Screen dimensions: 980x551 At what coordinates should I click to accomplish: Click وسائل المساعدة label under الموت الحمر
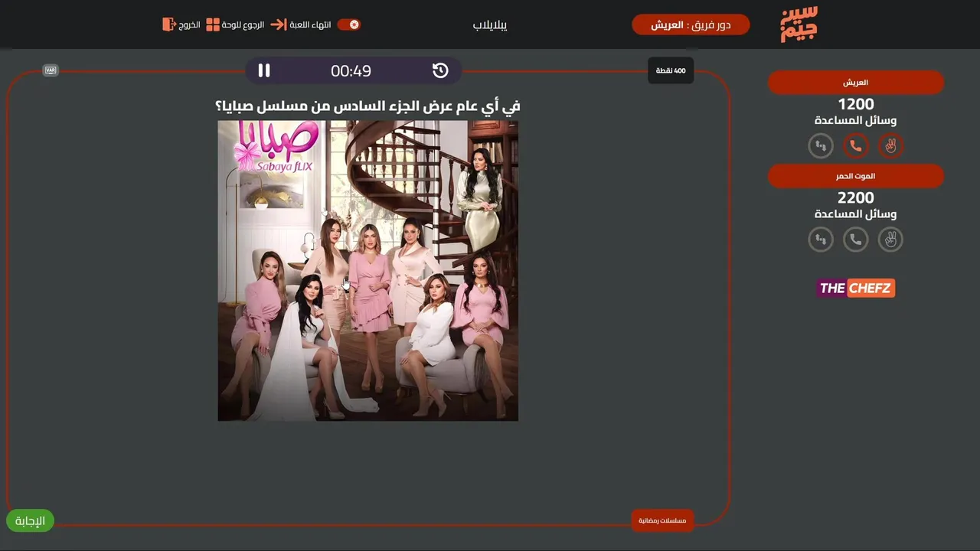point(856,214)
